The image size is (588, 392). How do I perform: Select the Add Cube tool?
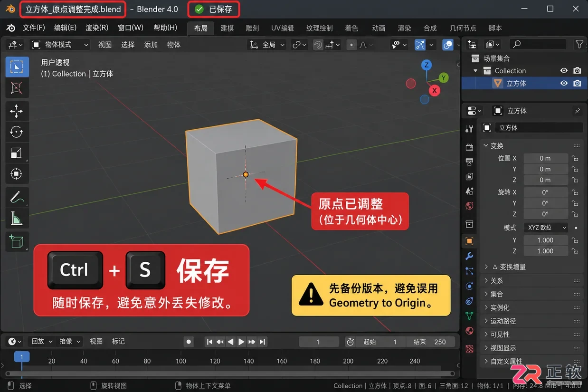[17, 241]
